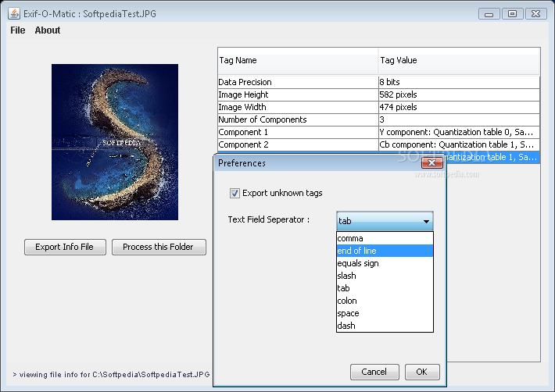Image resolution: width=555 pixels, height=392 pixels.
Task: Close the Preferences dialog with X
Action: (x=431, y=163)
